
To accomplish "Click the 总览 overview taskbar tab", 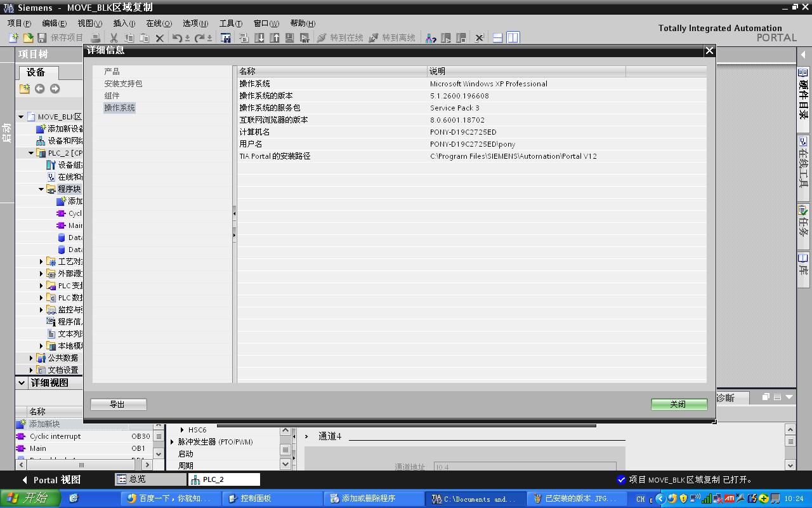I will click(x=150, y=479).
